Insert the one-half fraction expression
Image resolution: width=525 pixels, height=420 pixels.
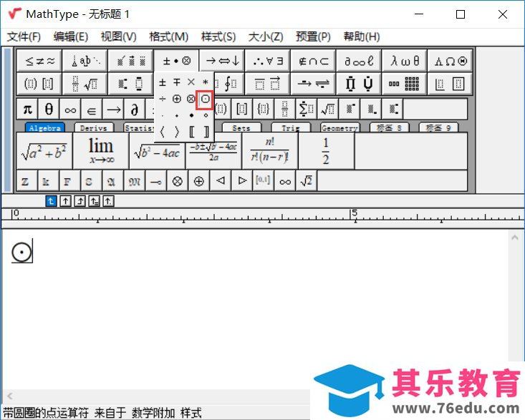326,151
